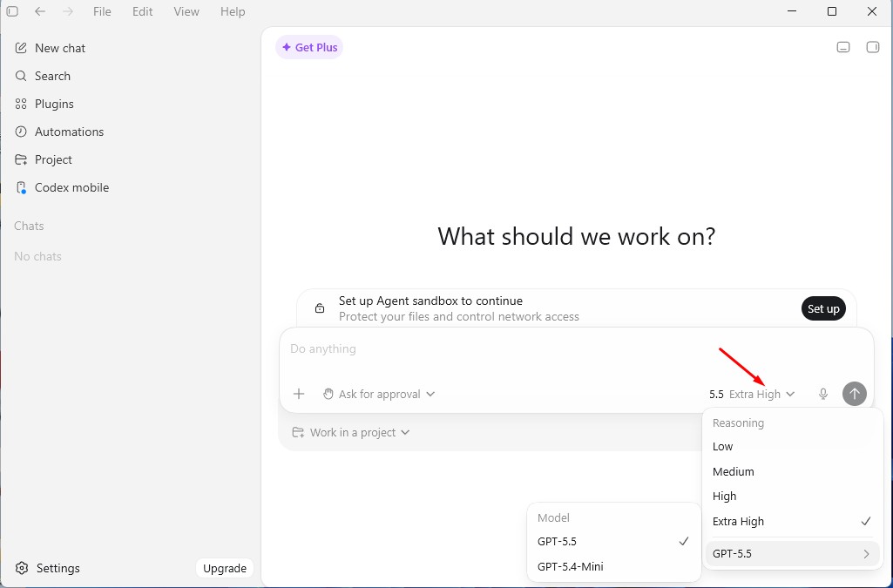The image size is (893, 588).
Task: Select GPT-5.4-Mini in the Model list
Action: (614, 567)
